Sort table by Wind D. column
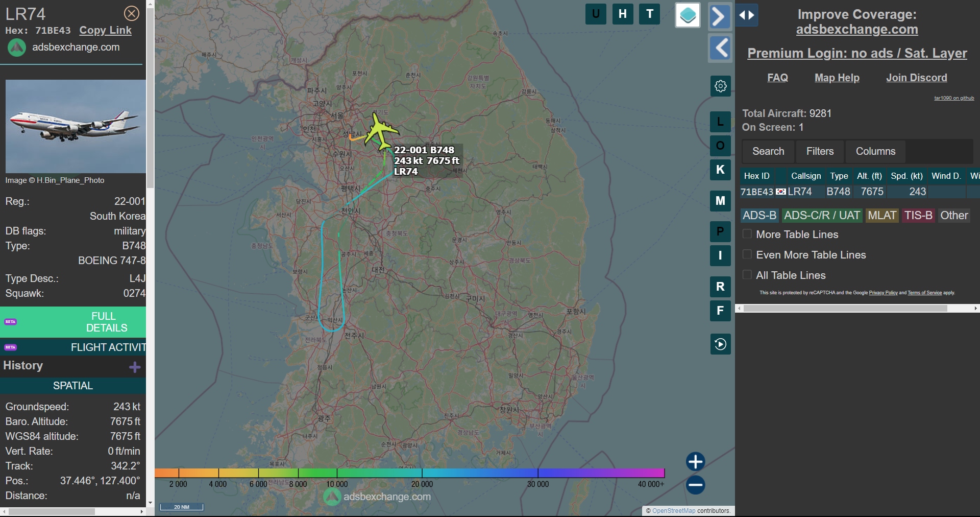 946,176
